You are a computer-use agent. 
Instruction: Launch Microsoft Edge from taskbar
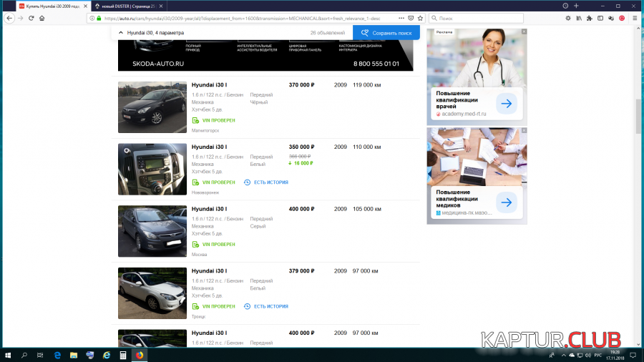(57, 355)
